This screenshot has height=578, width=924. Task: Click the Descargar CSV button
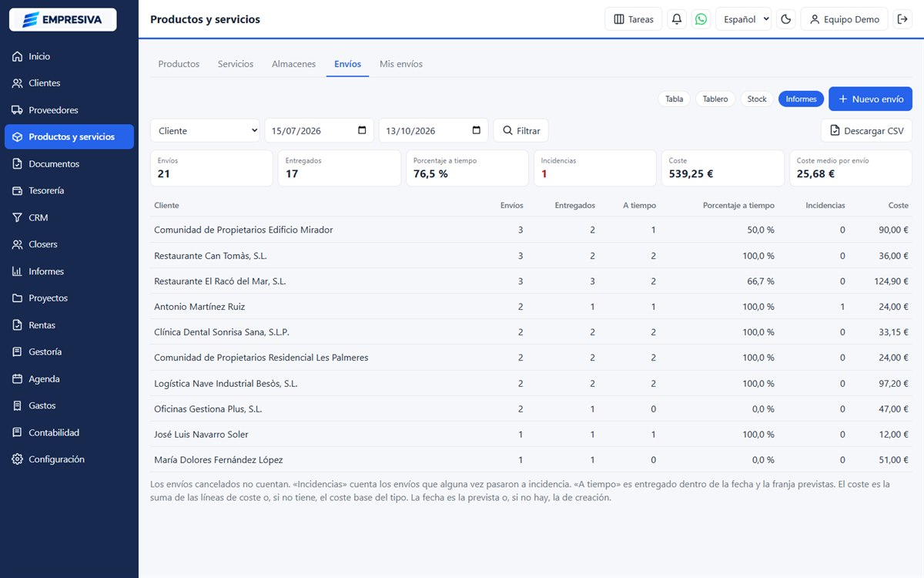click(x=866, y=131)
